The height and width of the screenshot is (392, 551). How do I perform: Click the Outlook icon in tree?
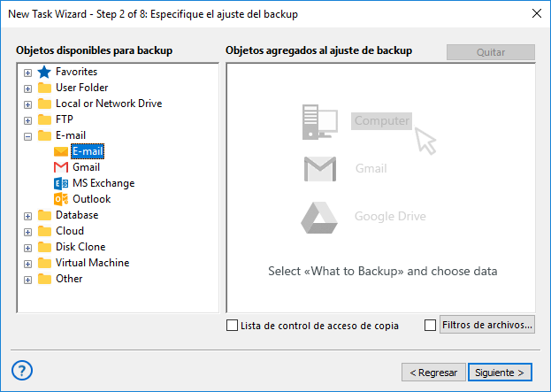click(61, 199)
